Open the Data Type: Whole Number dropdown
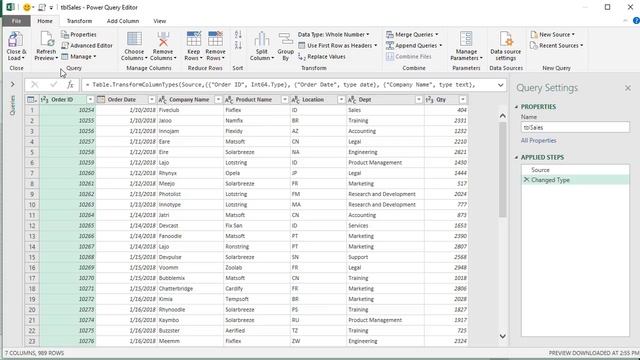The height and width of the screenshot is (360, 640). coord(333,35)
